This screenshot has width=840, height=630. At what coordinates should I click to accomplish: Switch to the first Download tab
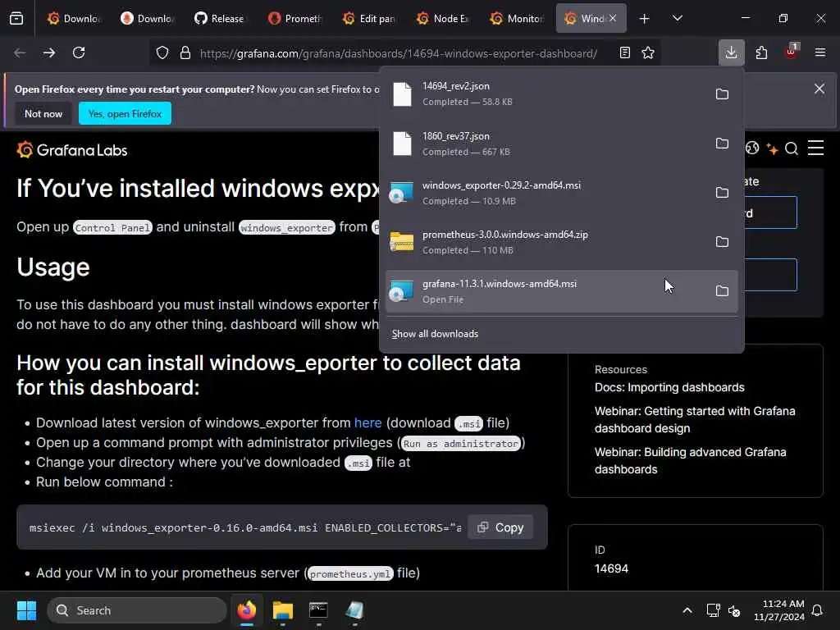(x=74, y=19)
